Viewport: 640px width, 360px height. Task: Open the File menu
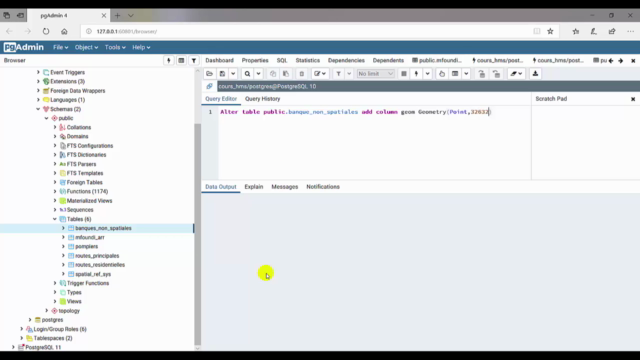(60, 47)
